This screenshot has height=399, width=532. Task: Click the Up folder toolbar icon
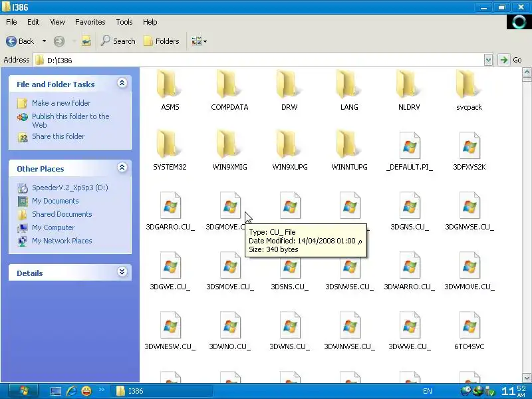tap(86, 41)
